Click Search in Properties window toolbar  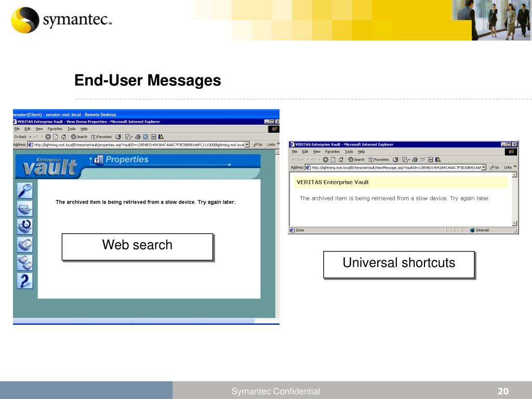pyautogui.click(x=79, y=137)
